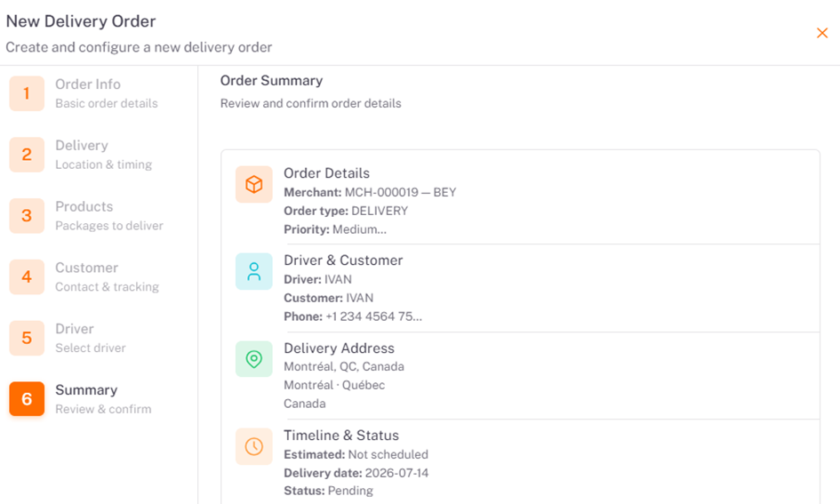Click the person icon beside Driver & Customer
The height and width of the screenshot is (504, 840).
[x=254, y=271]
